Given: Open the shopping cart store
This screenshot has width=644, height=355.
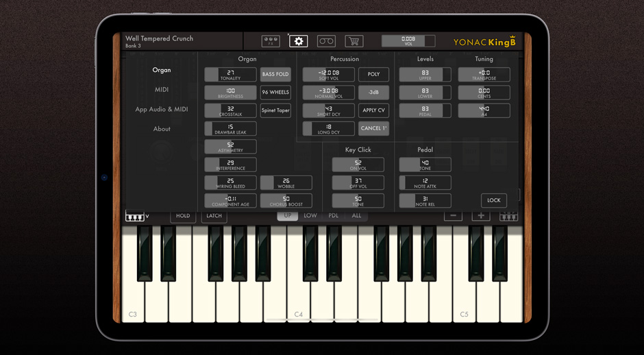Looking at the screenshot, I should tap(354, 41).
